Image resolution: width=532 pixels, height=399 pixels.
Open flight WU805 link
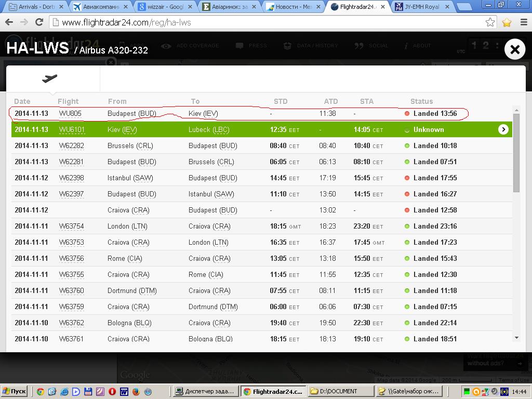click(70, 113)
